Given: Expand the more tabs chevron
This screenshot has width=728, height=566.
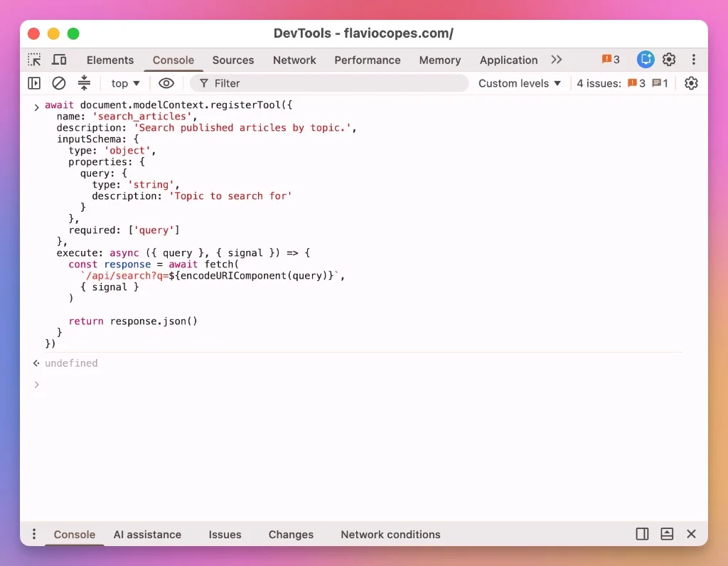Looking at the screenshot, I should point(556,60).
